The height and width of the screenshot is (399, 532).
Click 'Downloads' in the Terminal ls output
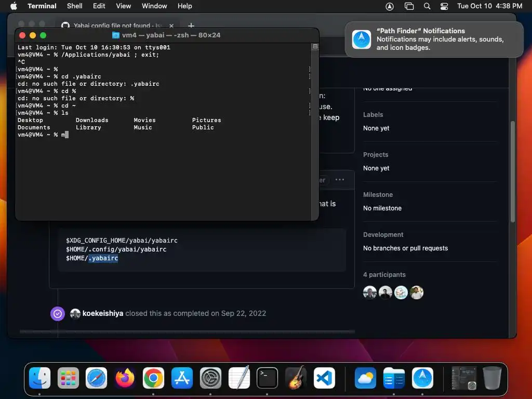pos(92,120)
